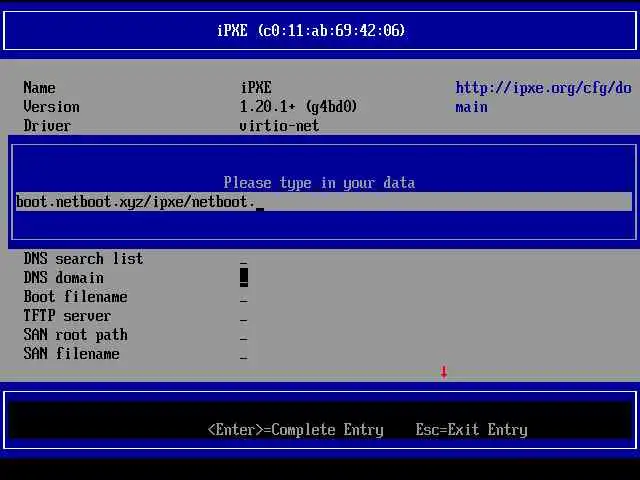Click the Please type in your data prompt
Image resolution: width=640 pixels, height=480 pixels.
click(319, 183)
